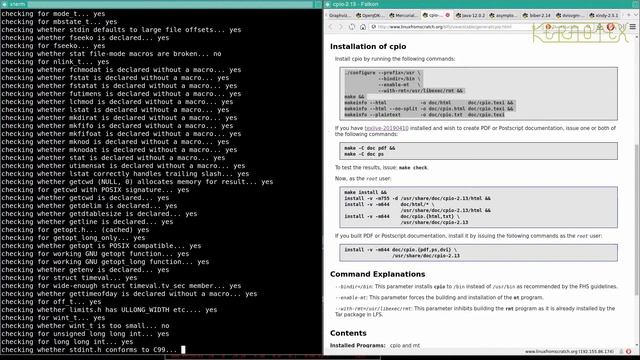Viewport: 640px width, 360px height.
Task: Click the Falkon window title icon
Action: (x=328, y=4)
